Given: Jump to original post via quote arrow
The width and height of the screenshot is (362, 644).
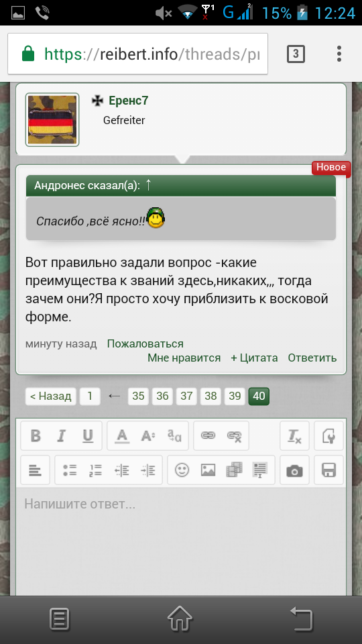Looking at the screenshot, I should pyautogui.click(x=149, y=185).
